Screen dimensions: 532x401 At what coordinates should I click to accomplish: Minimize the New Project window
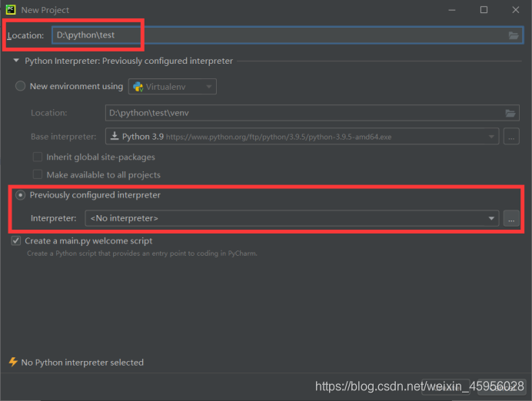pos(452,10)
